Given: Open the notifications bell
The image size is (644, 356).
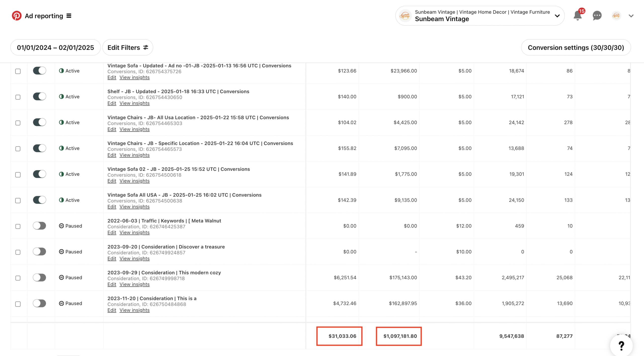Looking at the screenshot, I should click(x=577, y=16).
